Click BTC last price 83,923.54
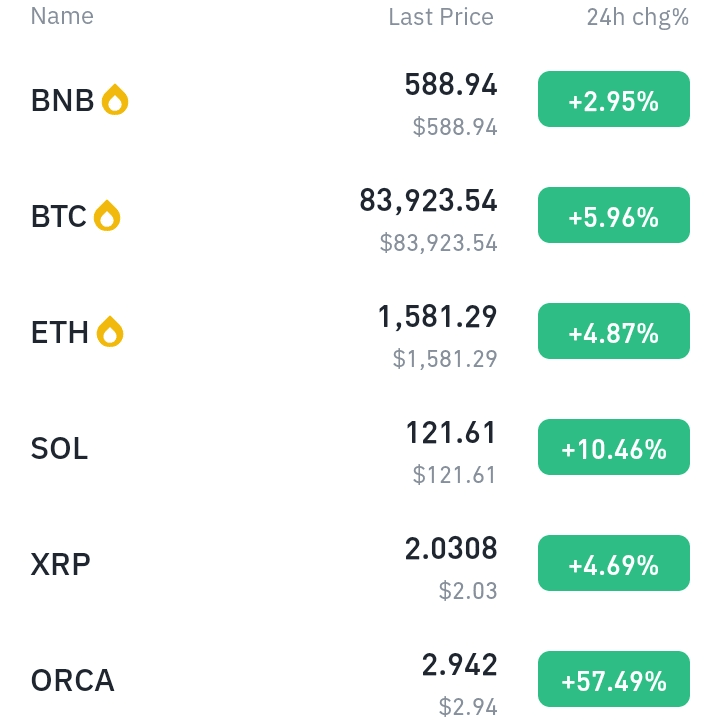This screenshot has width=720, height=720. [x=428, y=201]
